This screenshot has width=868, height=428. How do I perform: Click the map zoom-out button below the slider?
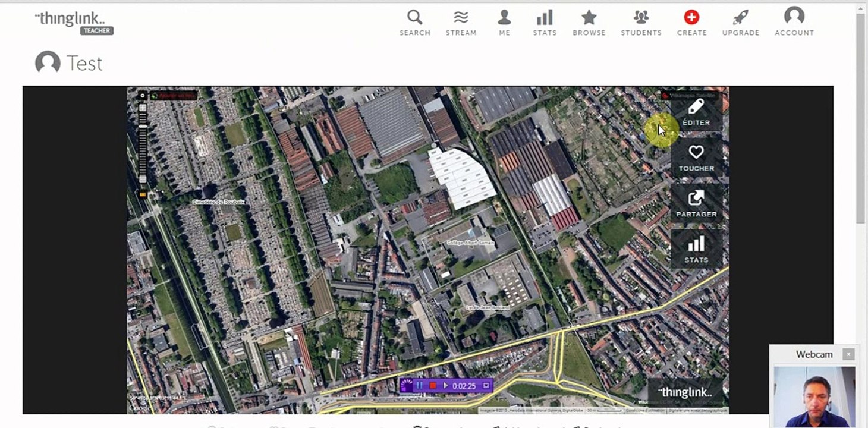click(143, 179)
